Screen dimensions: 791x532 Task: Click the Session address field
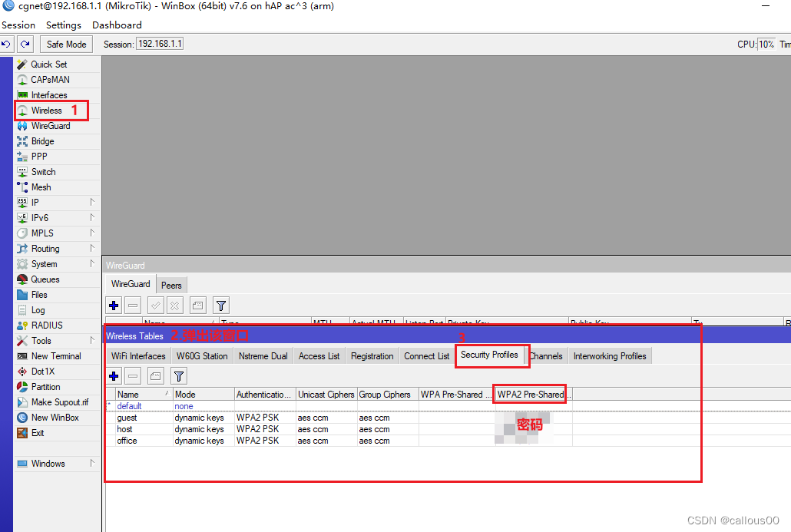tap(159, 44)
